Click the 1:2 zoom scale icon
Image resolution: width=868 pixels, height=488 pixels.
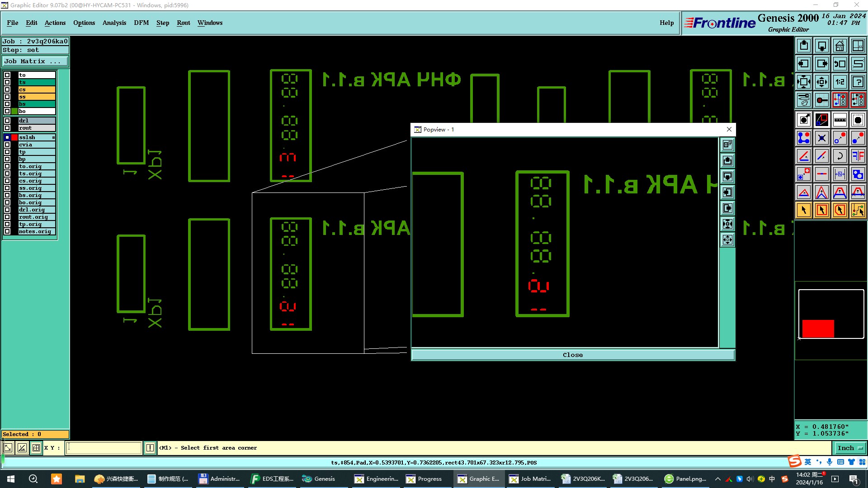(x=840, y=82)
